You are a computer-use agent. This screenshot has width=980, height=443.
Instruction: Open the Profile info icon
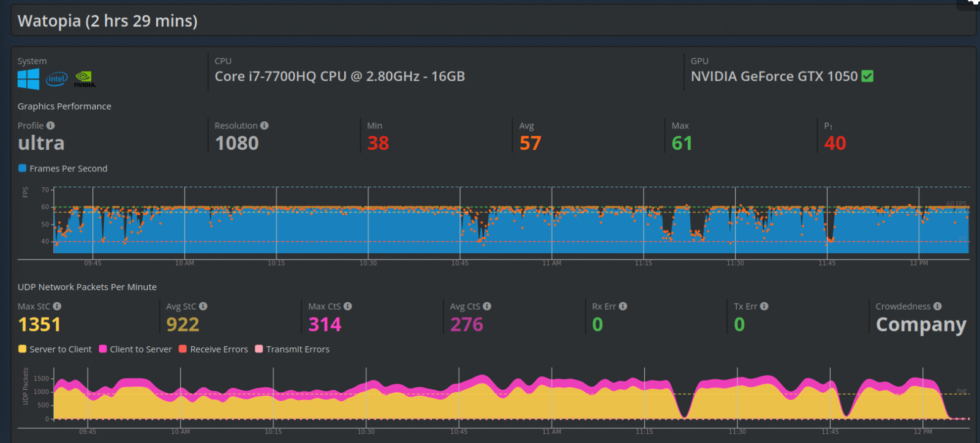(x=51, y=125)
